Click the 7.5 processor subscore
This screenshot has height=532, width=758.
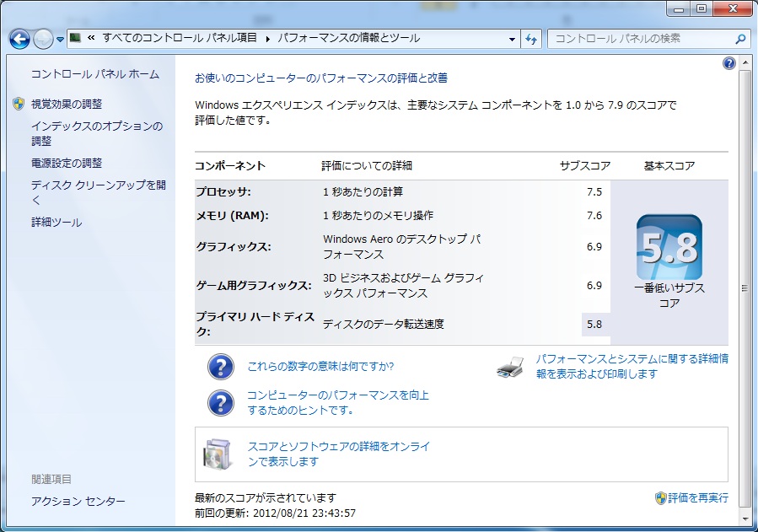coord(594,192)
